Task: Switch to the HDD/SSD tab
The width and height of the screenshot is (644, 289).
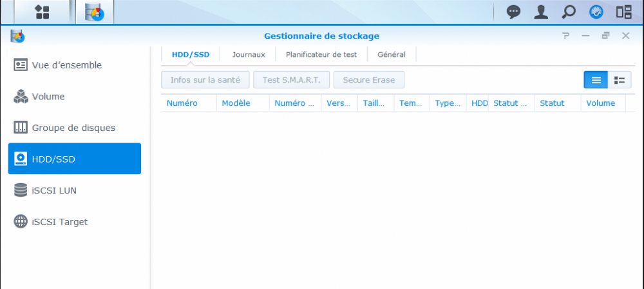Action: coord(191,54)
